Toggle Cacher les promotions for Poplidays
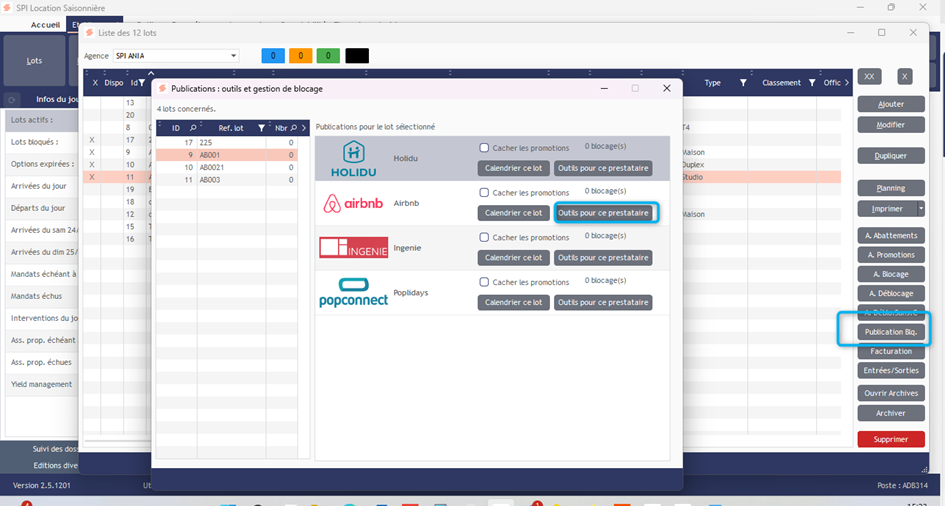 pyautogui.click(x=484, y=283)
